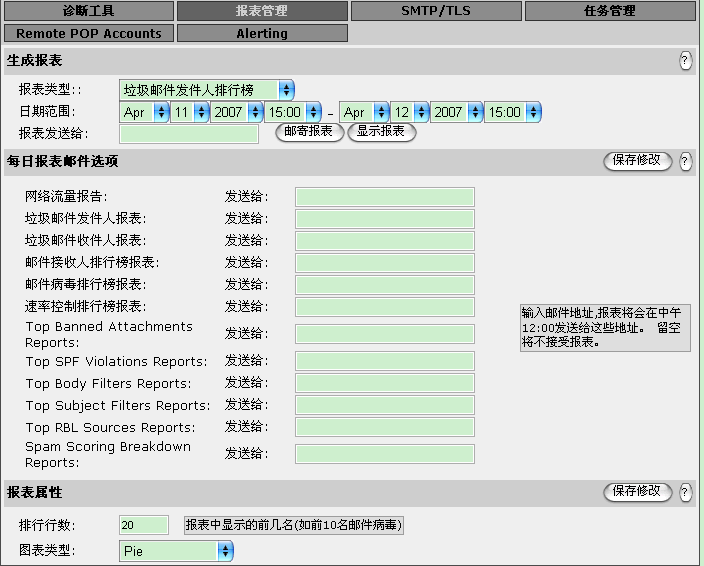Open the Remote POP Accounts tab
This screenshot has height=566, width=704.
(88, 33)
